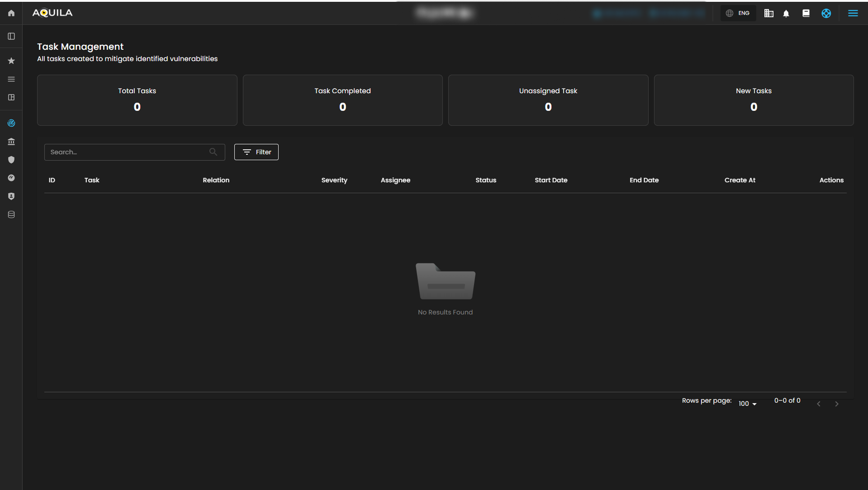Image resolution: width=868 pixels, height=490 pixels.
Task: Click the Severity column header
Action: click(334, 180)
